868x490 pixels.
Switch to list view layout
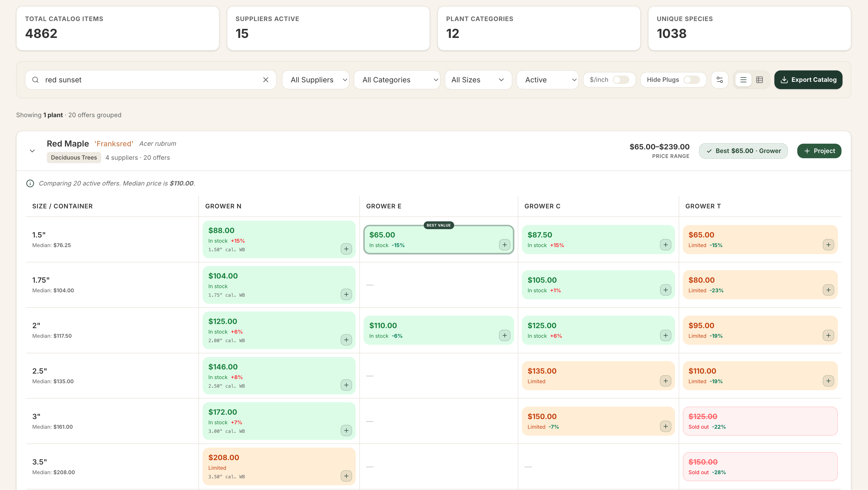pyautogui.click(x=743, y=80)
